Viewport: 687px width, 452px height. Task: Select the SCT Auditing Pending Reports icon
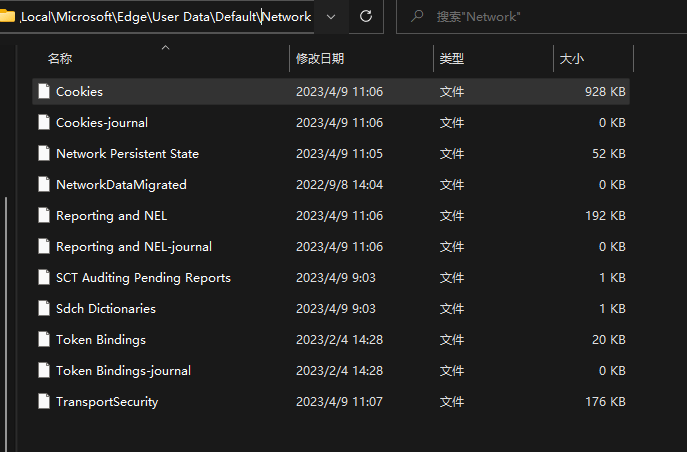44,277
